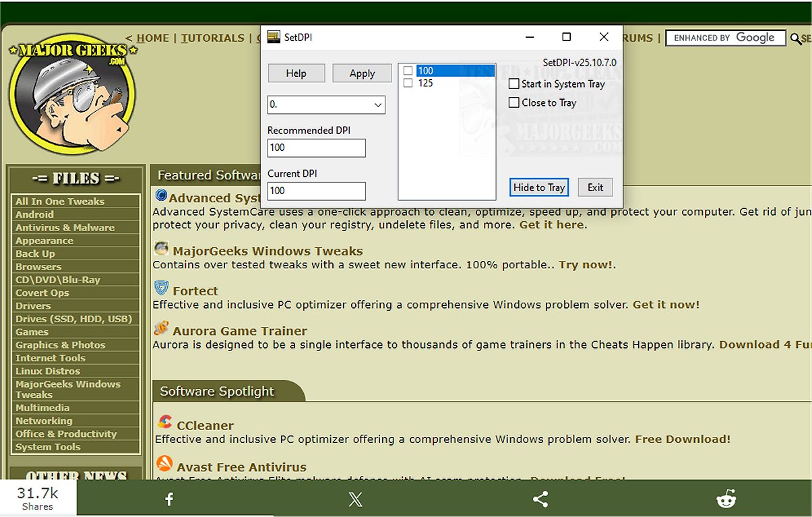This screenshot has height=517, width=812.
Task: Open Linux Distros category
Action: [x=48, y=371]
